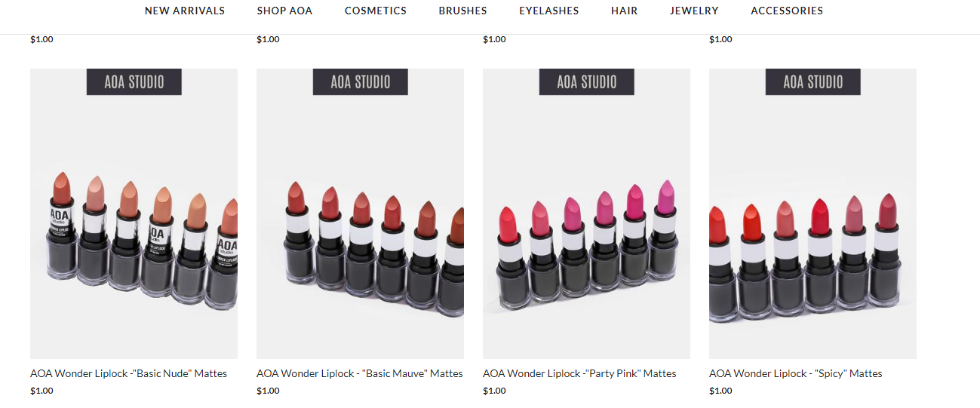Screen dimensions: 980x408
Task: Click AOA Wonder Liplock "Basic Nude" Mattes title
Action: 128,373
